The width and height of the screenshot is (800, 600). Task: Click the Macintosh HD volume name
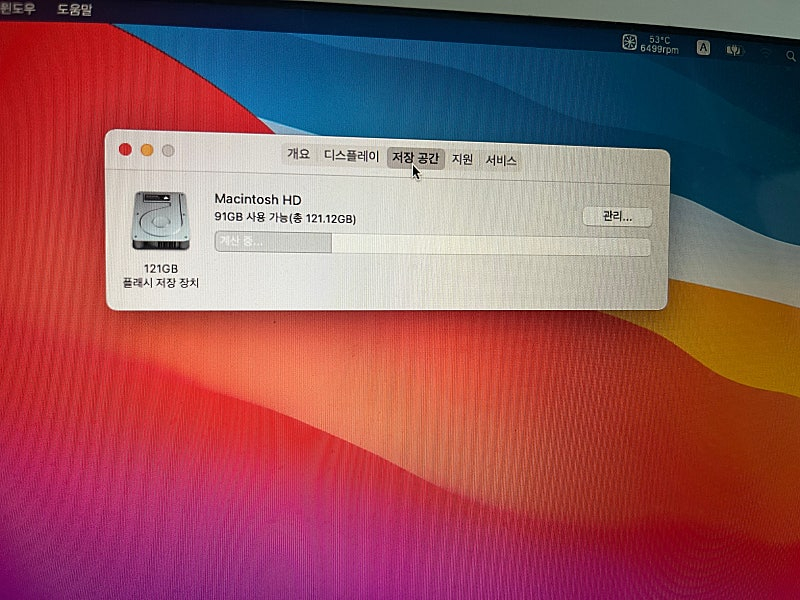(258, 200)
